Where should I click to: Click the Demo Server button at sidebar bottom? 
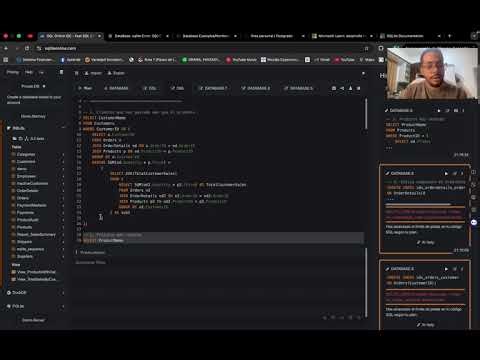click(x=33, y=320)
